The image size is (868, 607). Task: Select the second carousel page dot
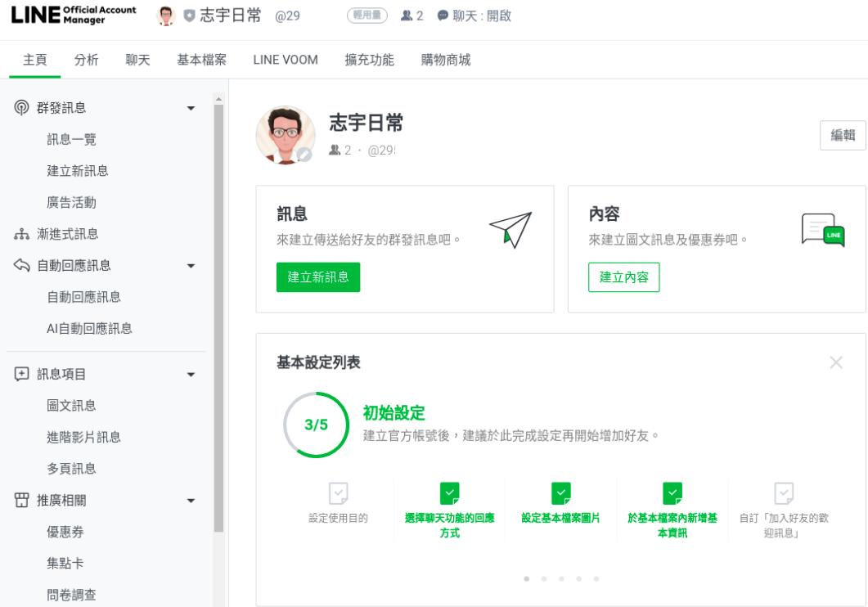(543, 579)
